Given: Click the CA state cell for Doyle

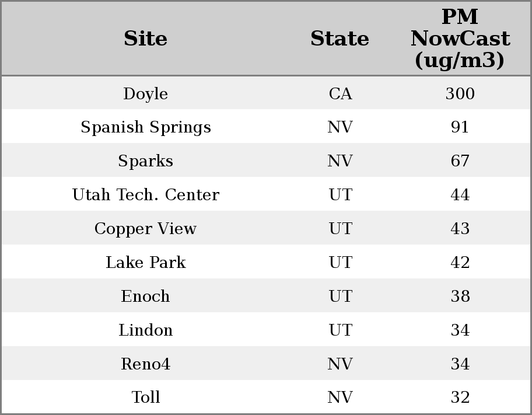Looking at the screenshot, I should point(340,94).
